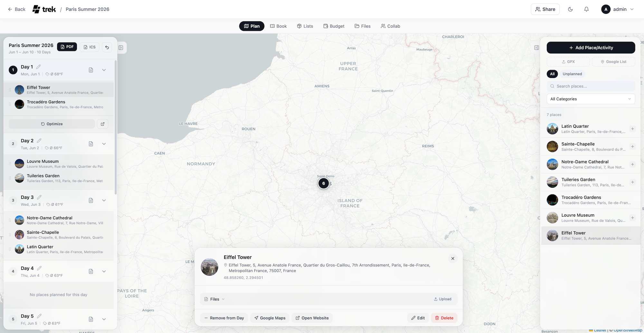The height and width of the screenshot is (333, 644).
Task: Open Day 2 notes document icon
Action: pyautogui.click(x=91, y=144)
